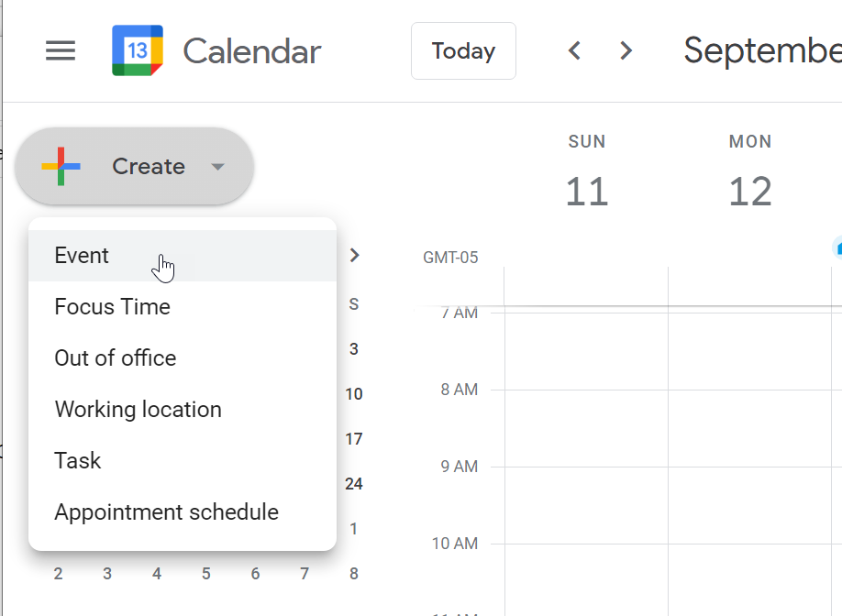Viewport: 842px width, 616px height.
Task: Go to next week arrow
Action: click(626, 51)
